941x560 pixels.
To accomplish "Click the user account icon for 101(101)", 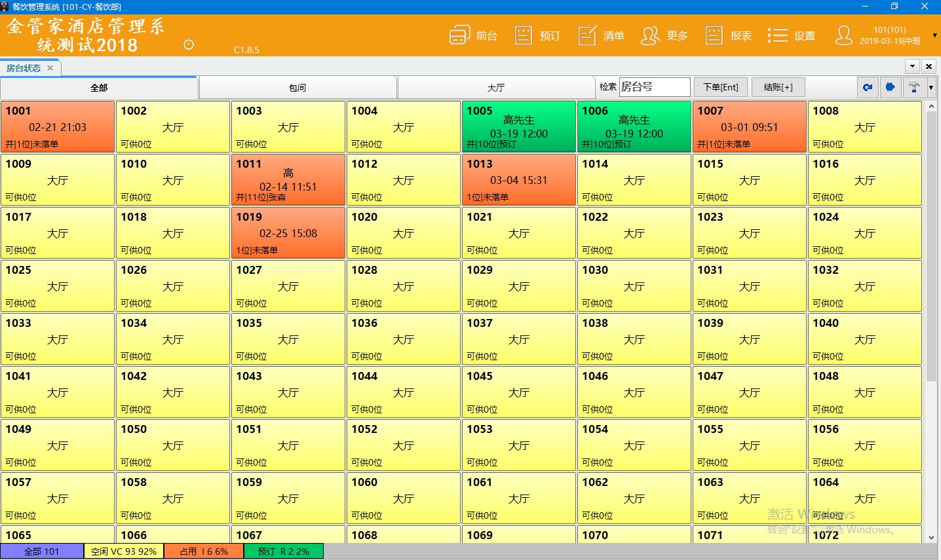I will coord(844,35).
